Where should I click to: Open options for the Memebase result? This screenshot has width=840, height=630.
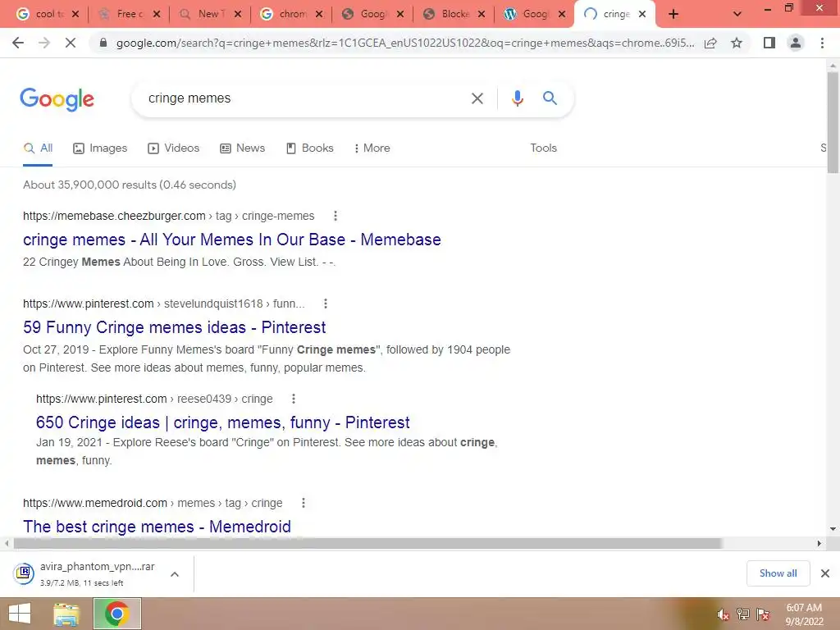coord(336,216)
